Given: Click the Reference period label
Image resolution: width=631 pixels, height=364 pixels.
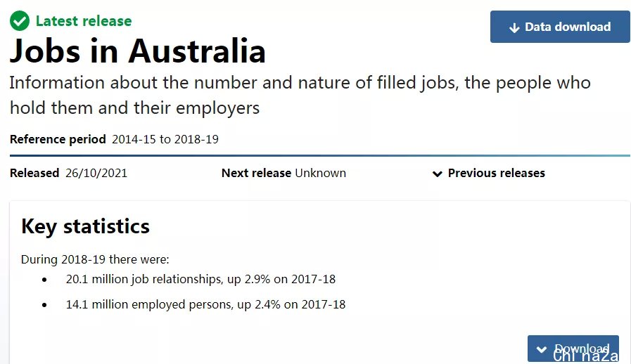Looking at the screenshot, I should click(x=58, y=139).
